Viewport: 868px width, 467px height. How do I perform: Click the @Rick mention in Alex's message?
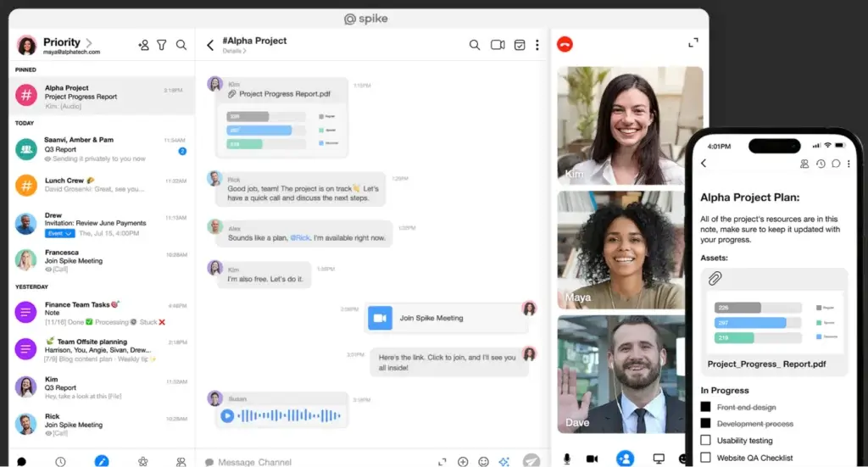(301, 238)
